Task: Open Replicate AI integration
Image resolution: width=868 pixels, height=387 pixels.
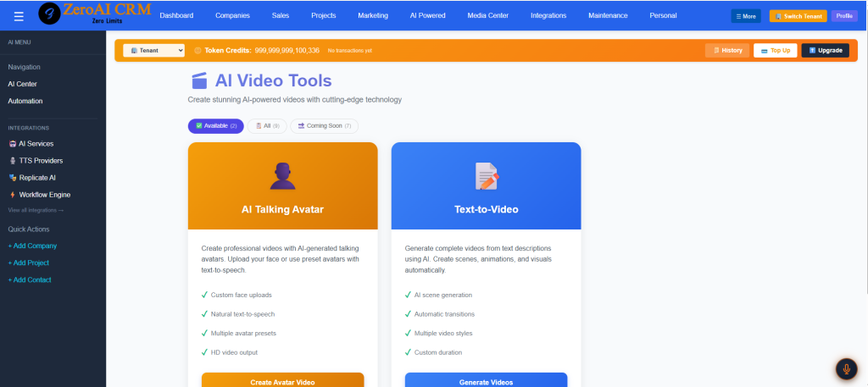Action: coord(36,178)
